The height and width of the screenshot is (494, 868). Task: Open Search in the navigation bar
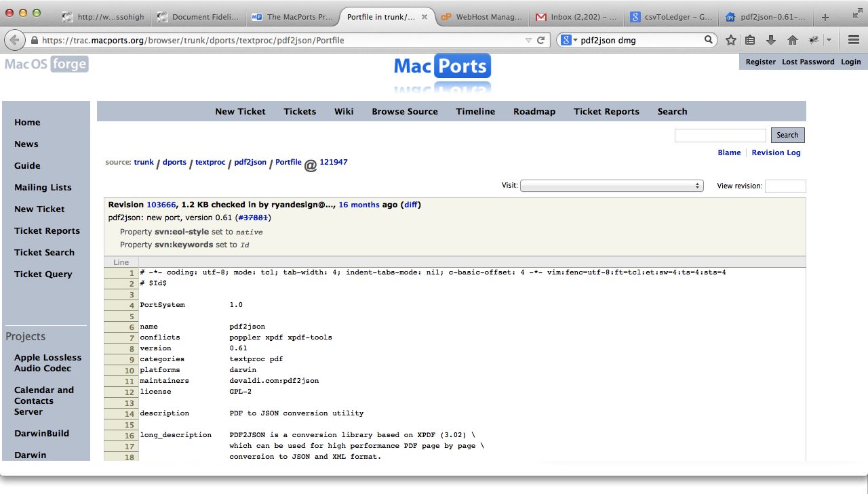(672, 111)
